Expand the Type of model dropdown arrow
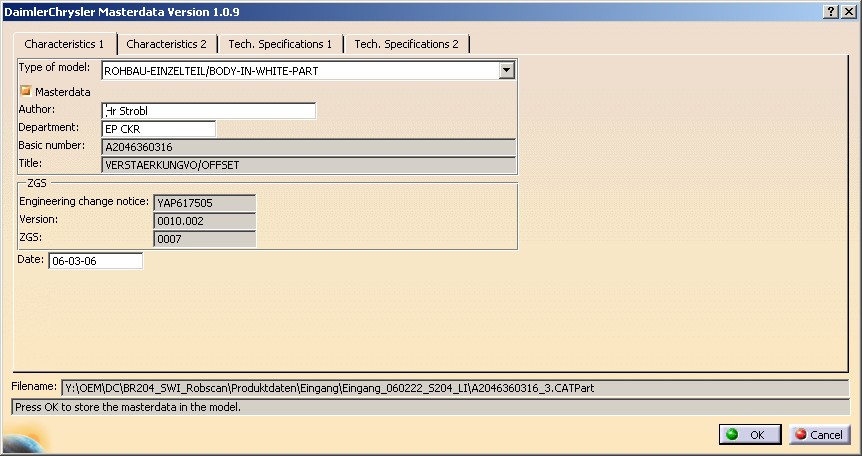 click(x=506, y=70)
